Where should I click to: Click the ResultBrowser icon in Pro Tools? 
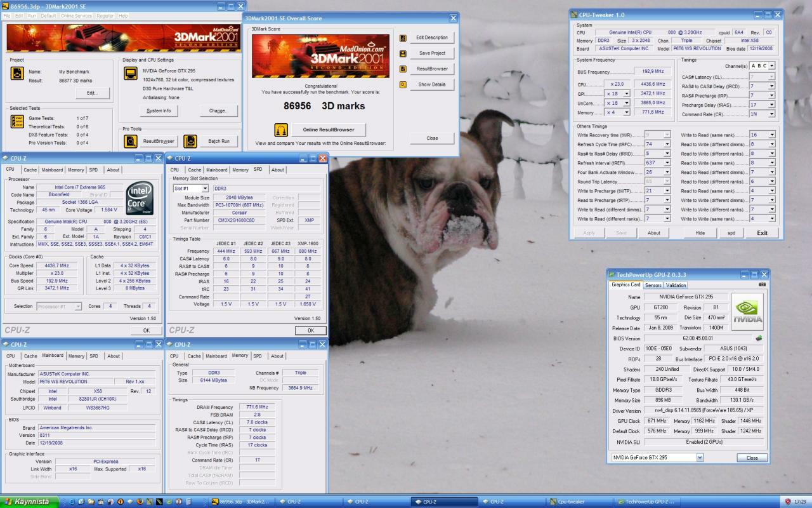click(x=130, y=141)
